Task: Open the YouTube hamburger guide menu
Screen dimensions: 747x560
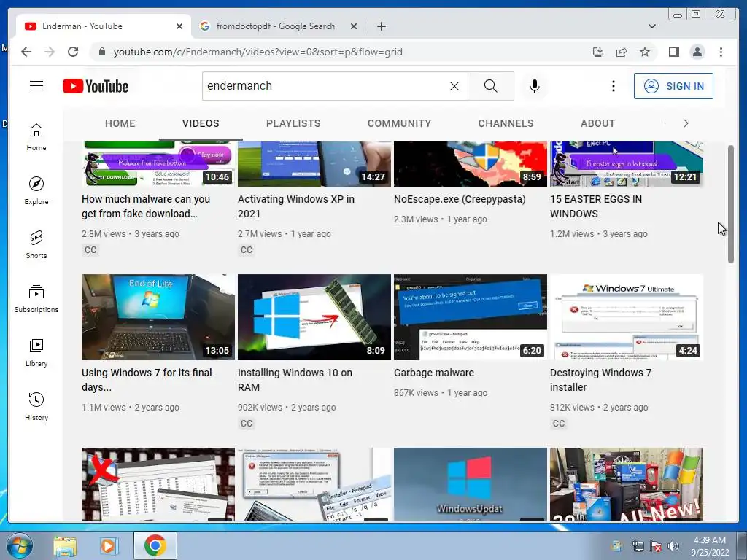Action: pyautogui.click(x=36, y=86)
